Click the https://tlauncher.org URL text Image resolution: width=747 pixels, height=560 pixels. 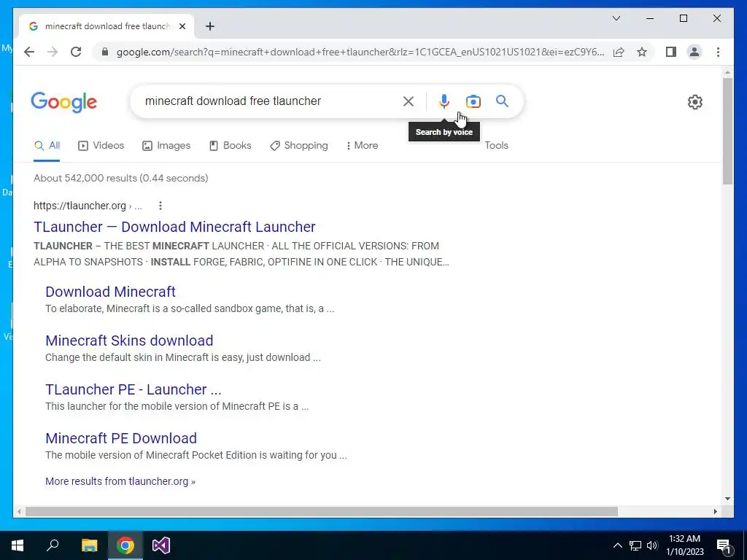[x=80, y=206]
